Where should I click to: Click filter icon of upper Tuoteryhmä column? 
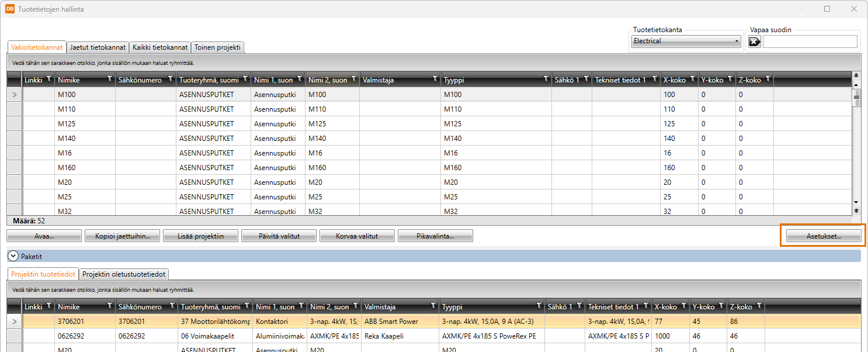point(245,80)
